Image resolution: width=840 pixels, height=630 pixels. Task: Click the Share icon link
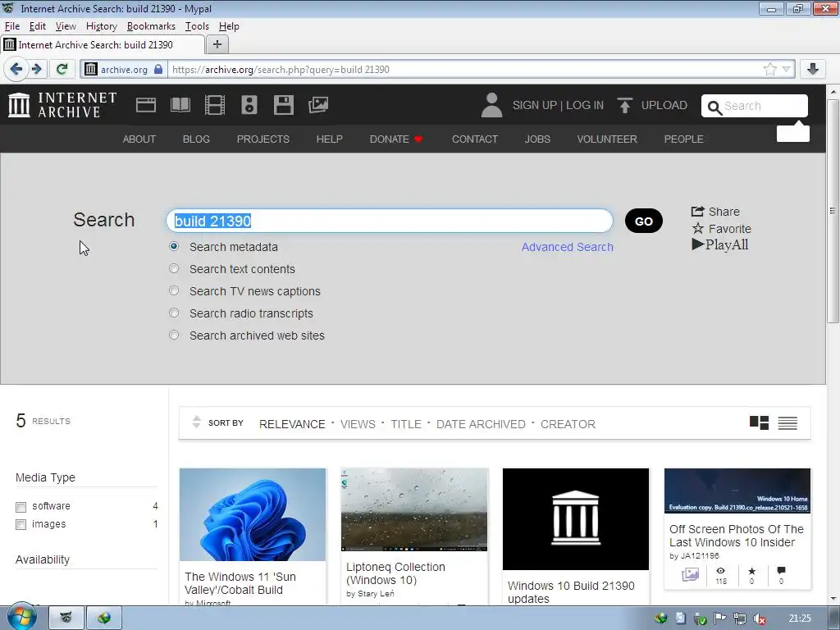(x=715, y=212)
